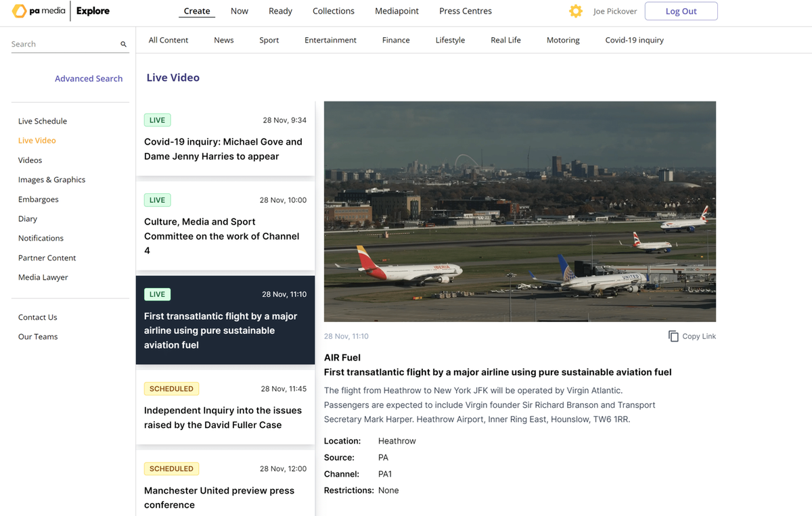The height and width of the screenshot is (516, 812).
Task: Click the Copy Link clipboard icon
Action: (x=673, y=336)
